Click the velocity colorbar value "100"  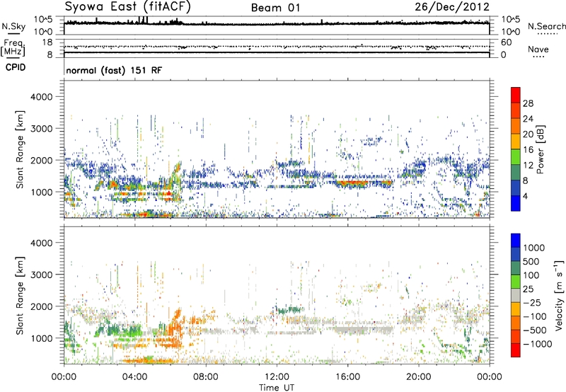(x=531, y=275)
